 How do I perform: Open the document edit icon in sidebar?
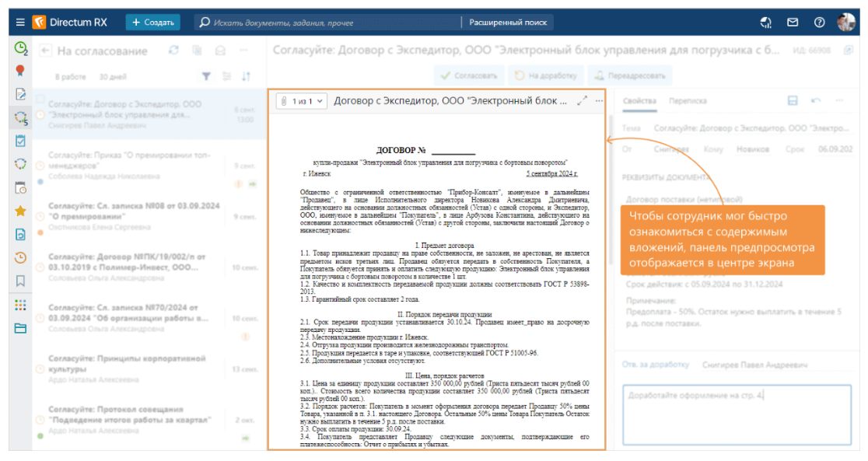coord(20,94)
